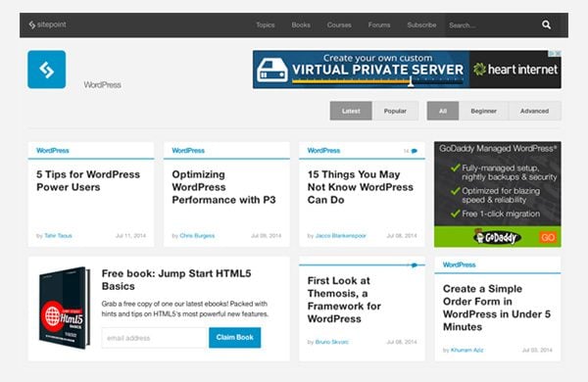Open Optimizing WordPress Performance with P3 article

coord(223,187)
